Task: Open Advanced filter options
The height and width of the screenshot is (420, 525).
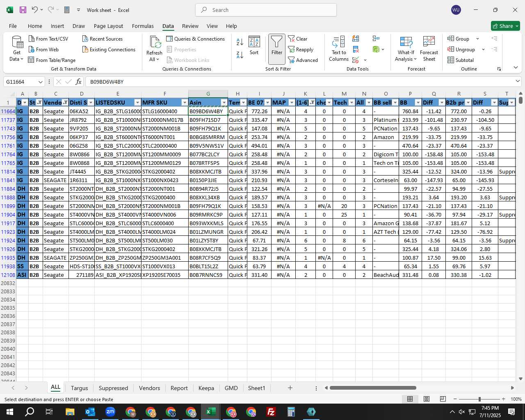Action: (x=303, y=60)
